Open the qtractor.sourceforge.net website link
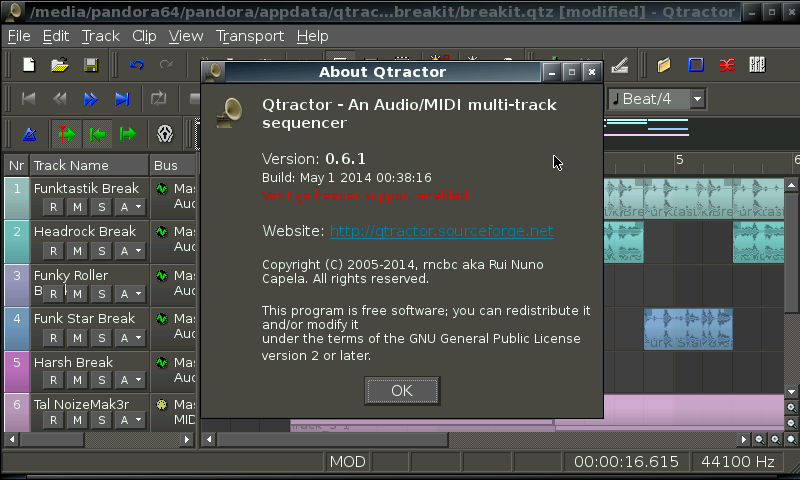Screen dimensions: 800x480 [441, 231]
